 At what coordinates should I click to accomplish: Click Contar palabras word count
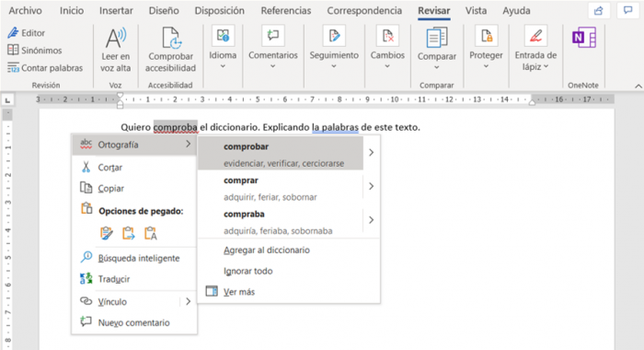tap(45, 68)
